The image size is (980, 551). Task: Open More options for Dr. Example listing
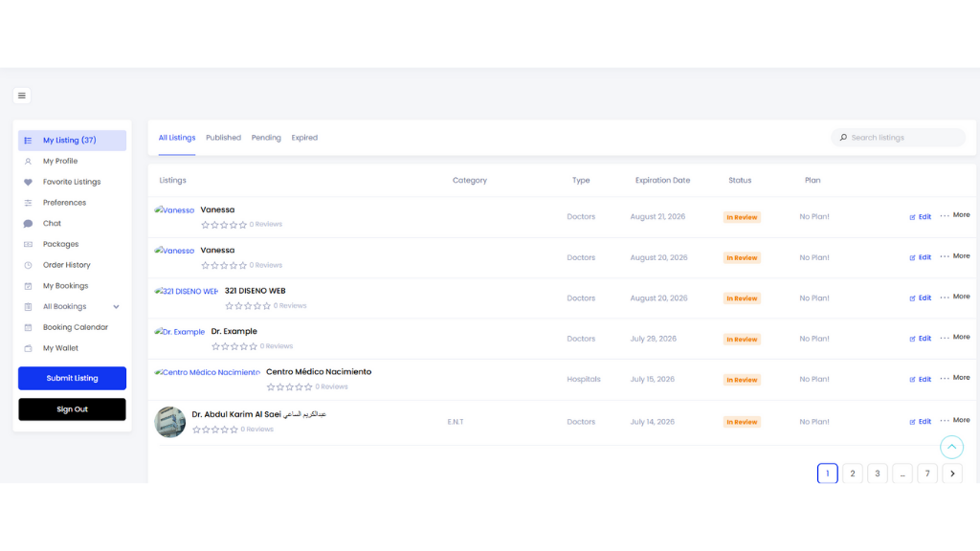pyautogui.click(x=954, y=338)
